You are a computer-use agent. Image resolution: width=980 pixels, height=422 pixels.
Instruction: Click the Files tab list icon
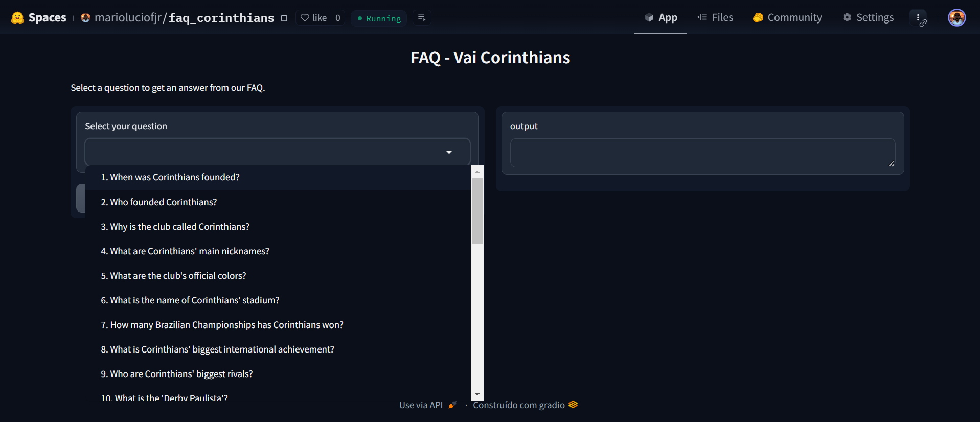tap(702, 18)
